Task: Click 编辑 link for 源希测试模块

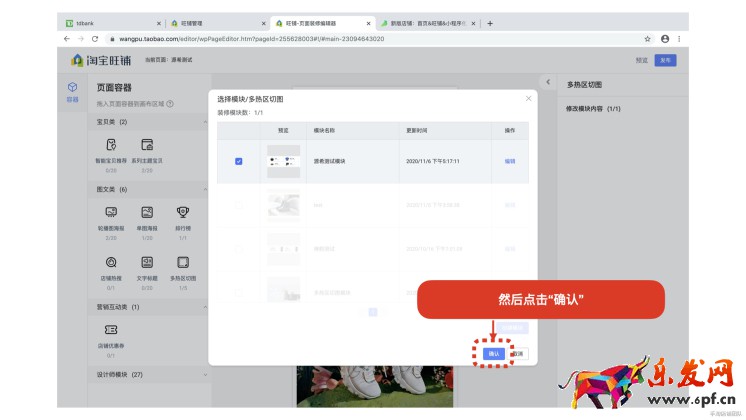Action: 510,161
